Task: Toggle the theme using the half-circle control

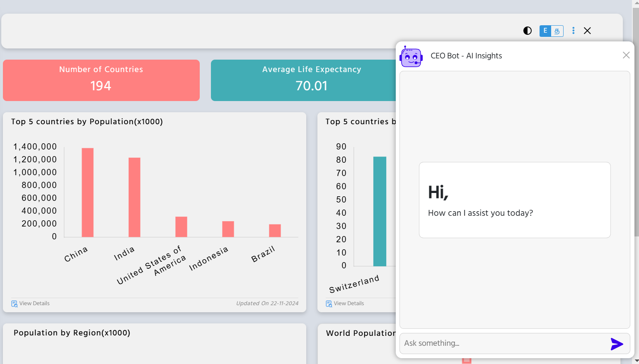Action: (527, 31)
